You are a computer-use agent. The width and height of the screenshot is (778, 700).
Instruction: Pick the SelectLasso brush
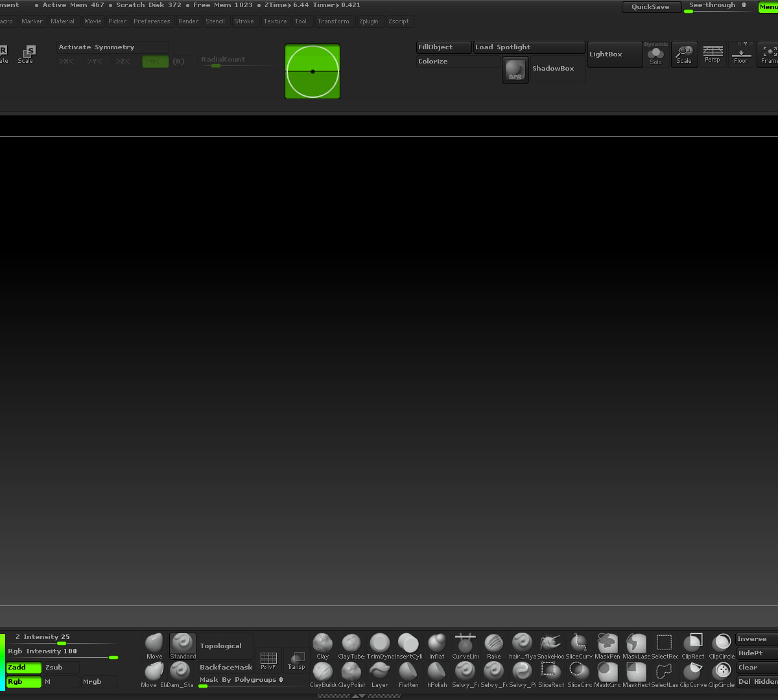pyautogui.click(x=665, y=675)
